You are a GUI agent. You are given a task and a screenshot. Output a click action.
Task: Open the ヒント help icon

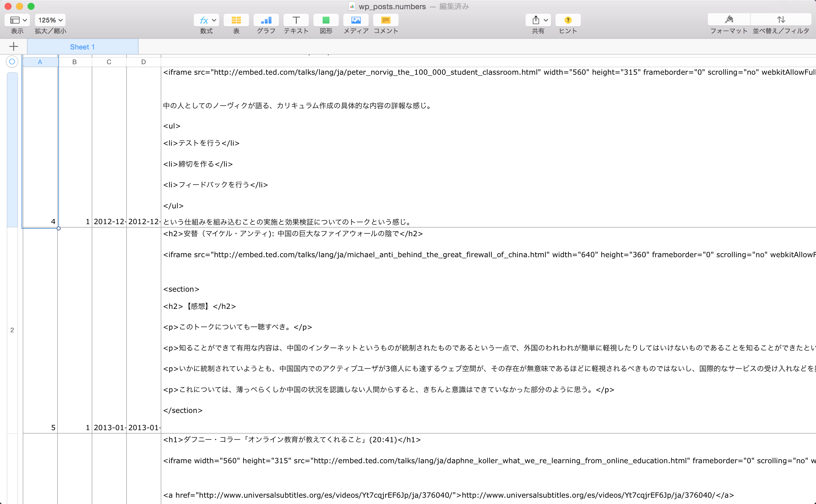[x=568, y=20]
